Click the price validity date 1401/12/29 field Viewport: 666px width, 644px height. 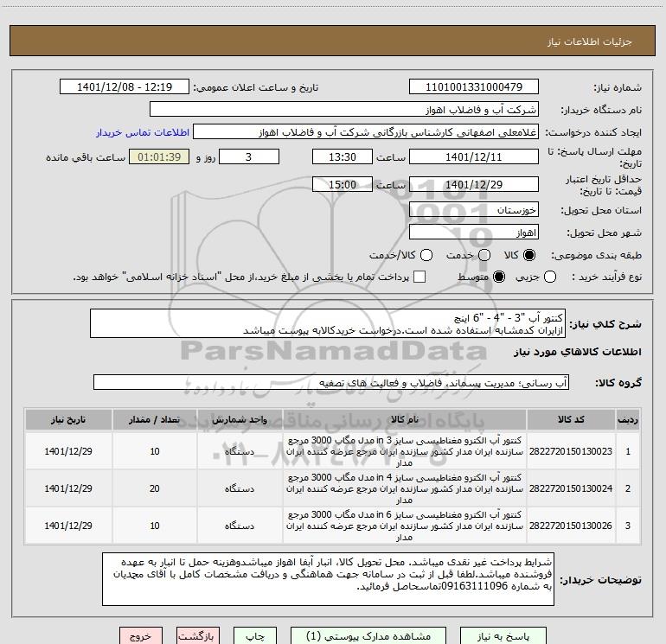(474, 184)
